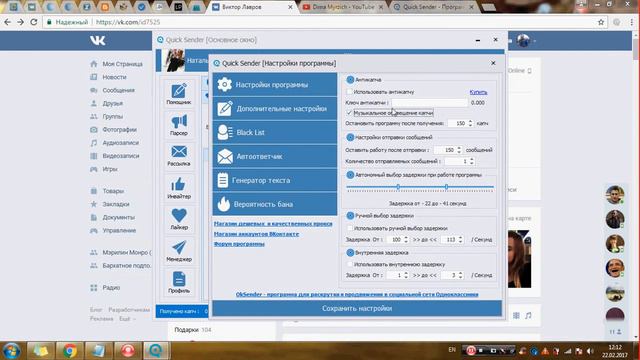This screenshot has height=360, width=640.
Task: Click the open envelope icon beside Автоответчик
Action: click(x=225, y=156)
